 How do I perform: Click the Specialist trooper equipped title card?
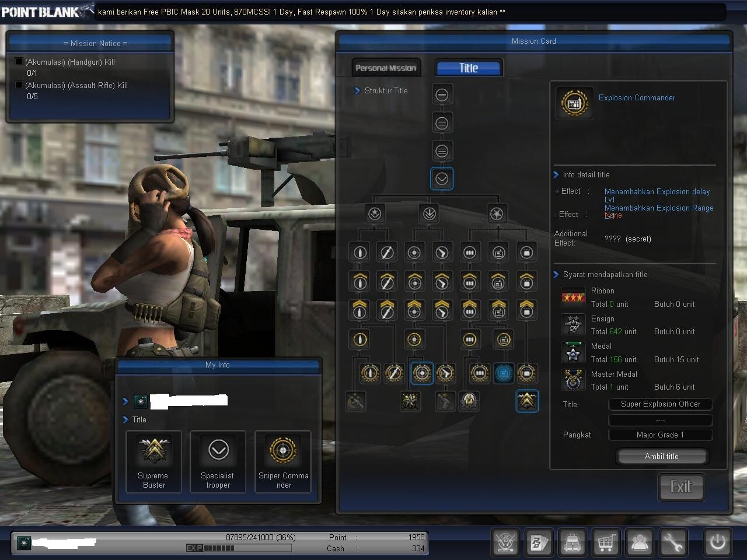(218, 461)
